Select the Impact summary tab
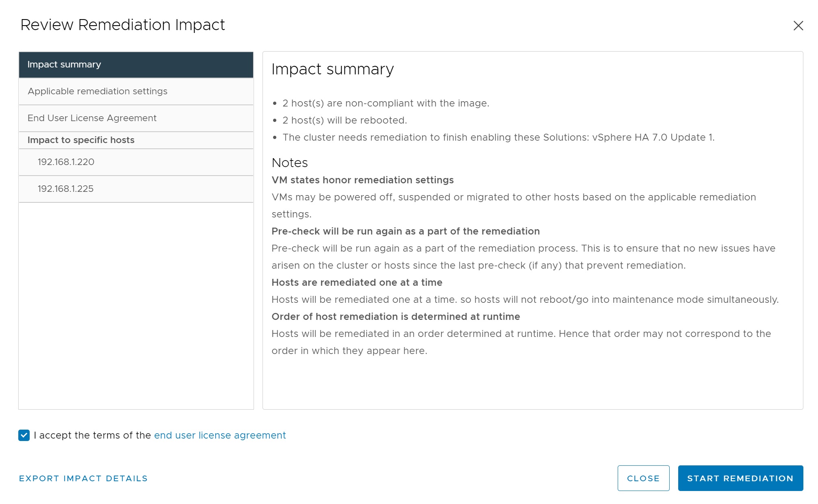 pos(136,65)
